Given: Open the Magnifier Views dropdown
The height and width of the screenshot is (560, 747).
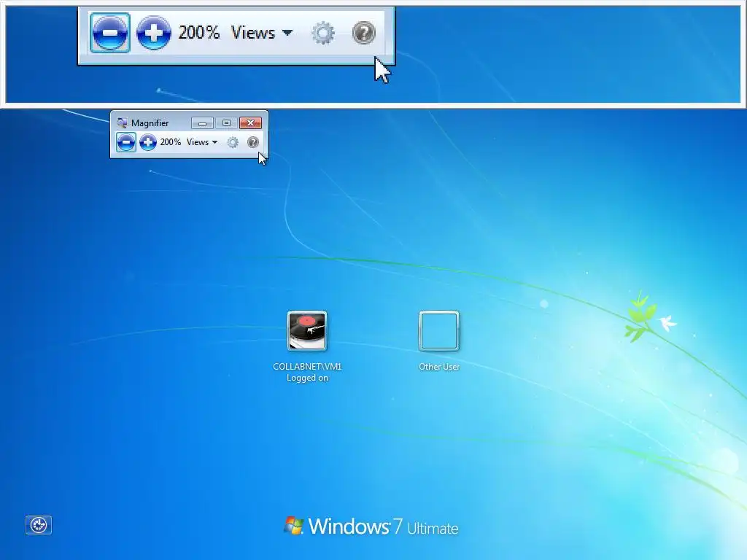Looking at the screenshot, I should [202, 142].
